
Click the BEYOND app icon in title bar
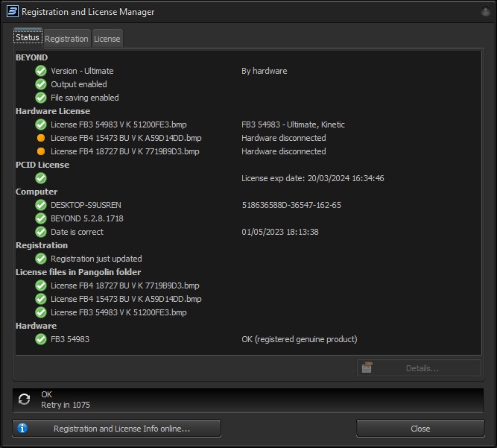click(x=11, y=12)
